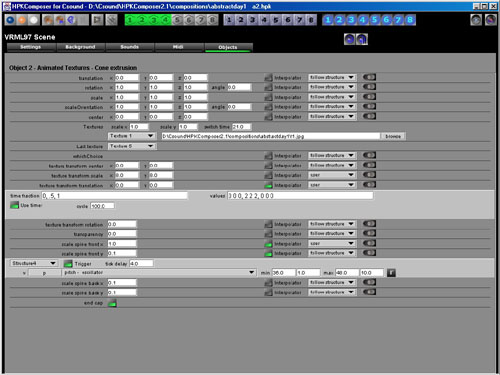Select bright blue number 8 button
The width and height of the screenshot is (500, 375).
410,20
